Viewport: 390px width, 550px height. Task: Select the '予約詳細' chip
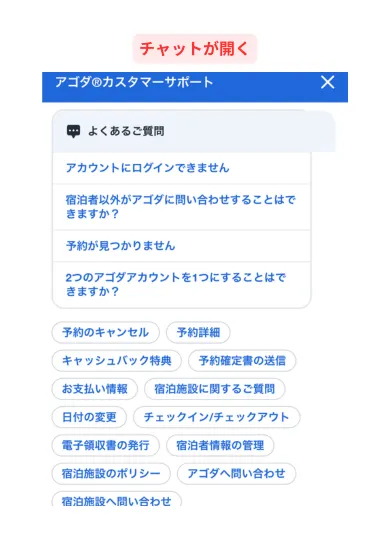198,332
